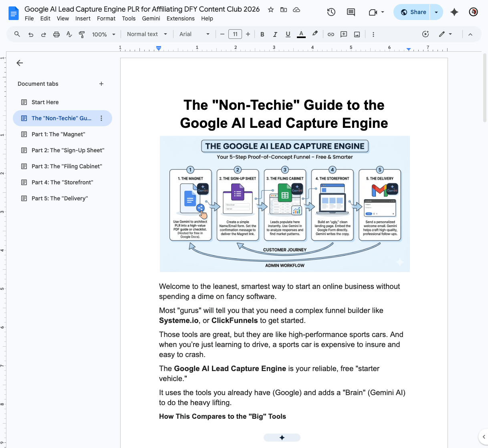Click the Share button
This screenshot has height=448, width=488.
tap(412, 12)
